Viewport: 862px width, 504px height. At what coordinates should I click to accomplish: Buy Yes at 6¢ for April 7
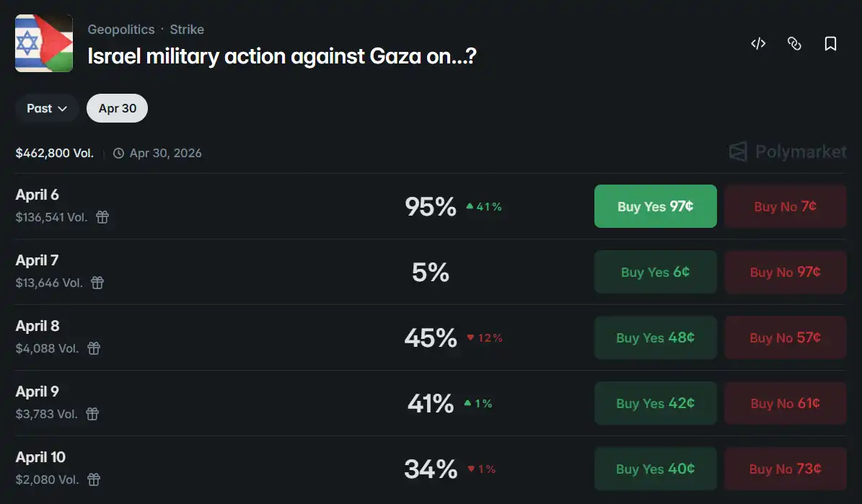(x=655, y=272)
